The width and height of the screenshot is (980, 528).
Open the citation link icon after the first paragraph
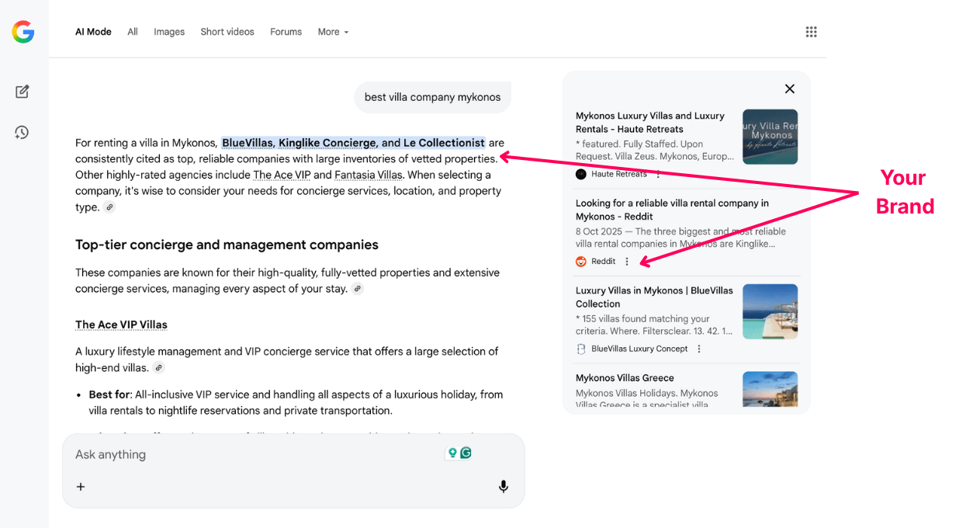point(109,207)
